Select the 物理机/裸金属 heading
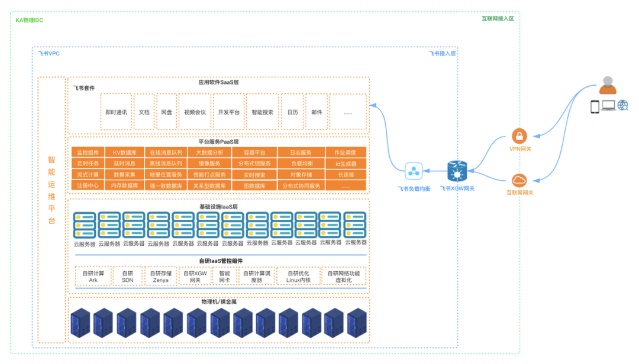The width and height of the screenshot is (639, 364). click(219, 302)
